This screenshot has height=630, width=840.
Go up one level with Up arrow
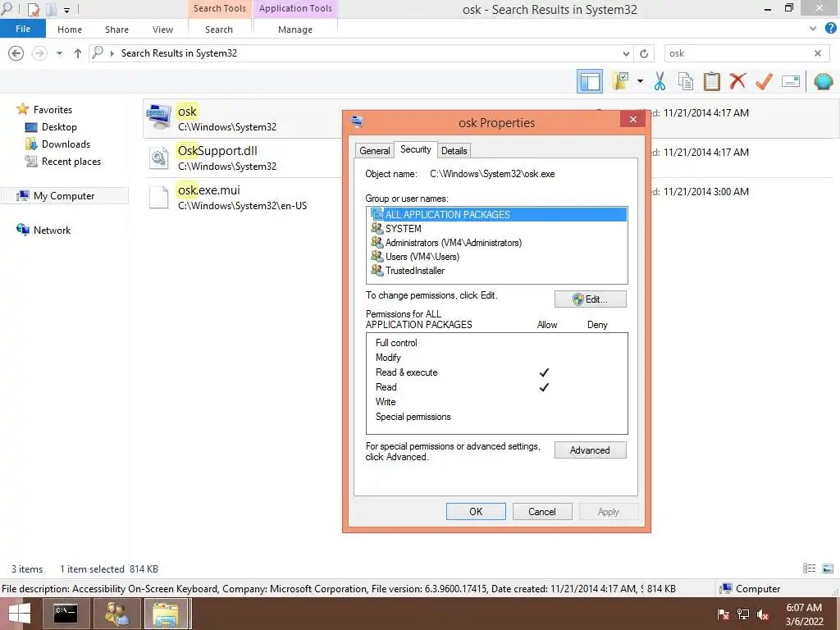click(x=78, y=53)
